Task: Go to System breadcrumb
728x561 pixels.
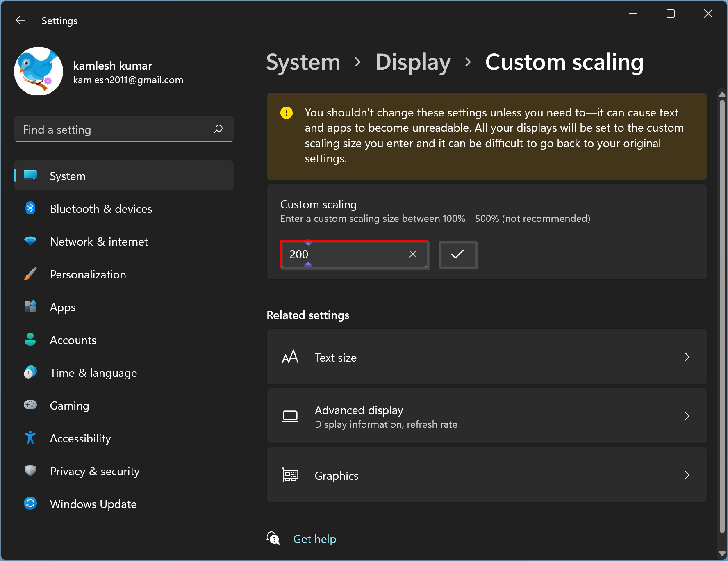Action: point(303,62)
